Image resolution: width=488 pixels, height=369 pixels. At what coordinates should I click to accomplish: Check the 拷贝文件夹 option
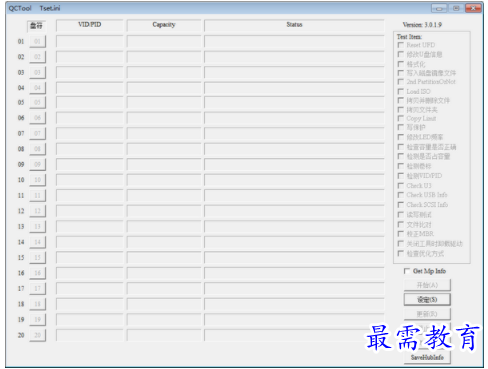point(401,110)
